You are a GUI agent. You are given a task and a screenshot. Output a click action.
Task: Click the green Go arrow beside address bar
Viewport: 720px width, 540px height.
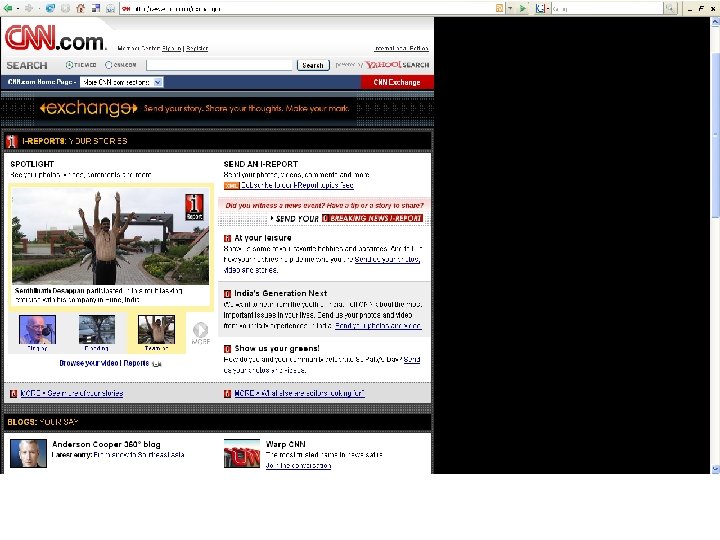point(523,8)
